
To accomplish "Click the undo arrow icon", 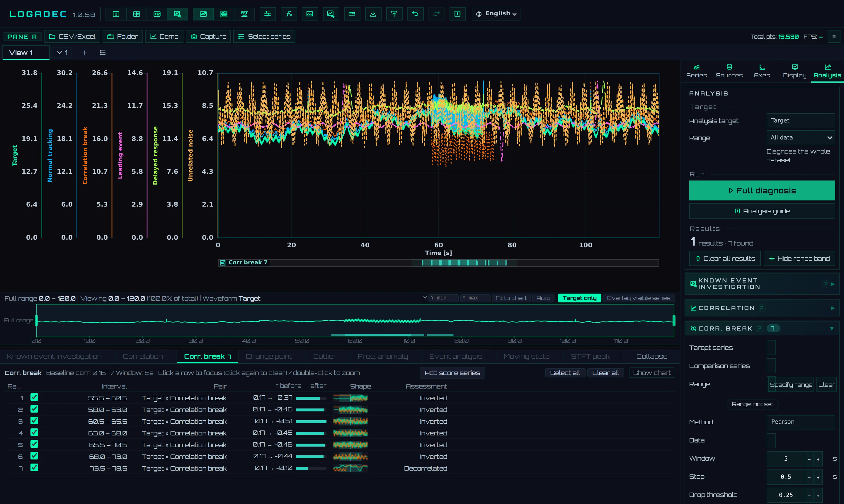I will [x=415, y=14].
